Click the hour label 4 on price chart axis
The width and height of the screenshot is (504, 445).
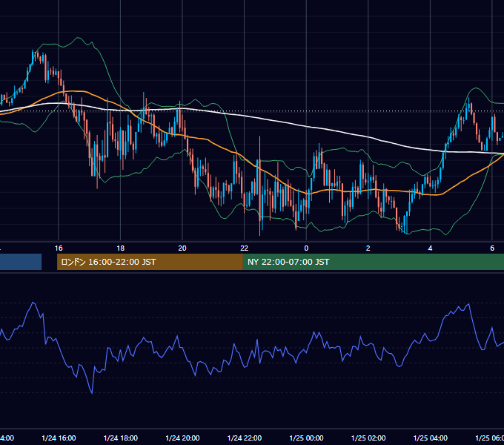pyautogui.click(x=430, y=248)
